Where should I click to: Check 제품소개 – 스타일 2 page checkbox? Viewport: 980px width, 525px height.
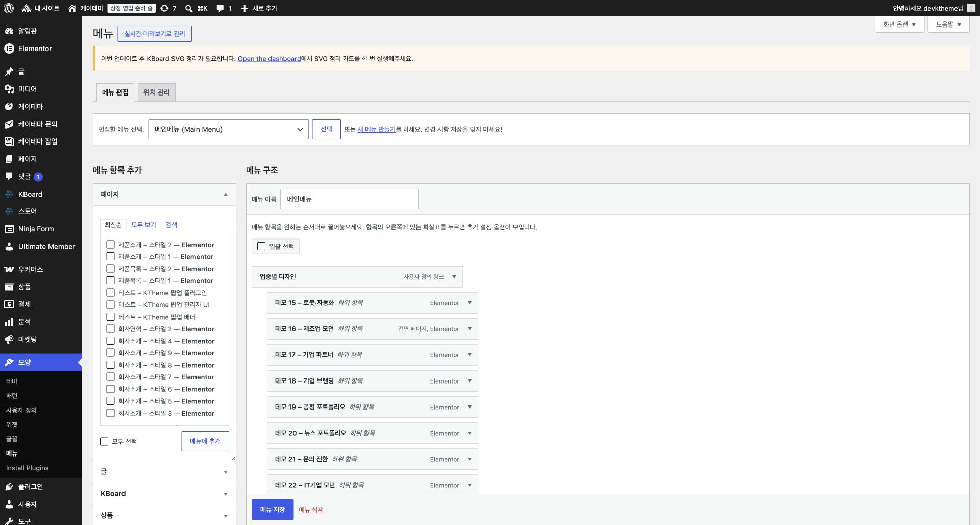pyautogui.click(x=110, y=245)
